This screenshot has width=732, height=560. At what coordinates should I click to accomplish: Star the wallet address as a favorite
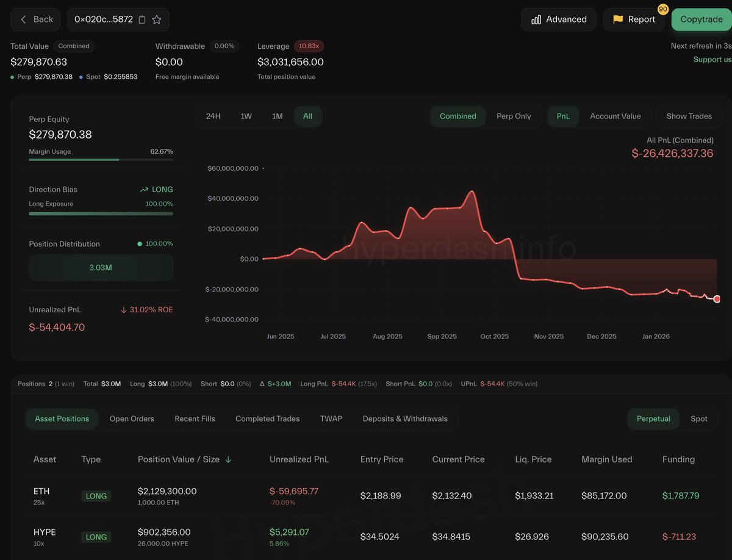pos(157,19)
